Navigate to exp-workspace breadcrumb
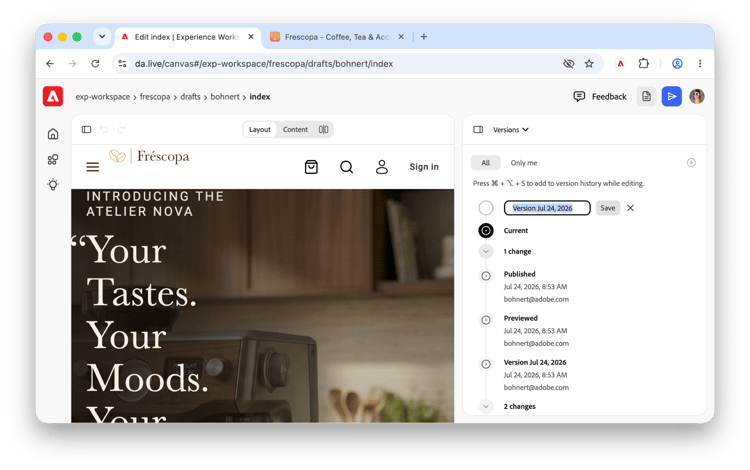750x470 pixels. [102, 97]
